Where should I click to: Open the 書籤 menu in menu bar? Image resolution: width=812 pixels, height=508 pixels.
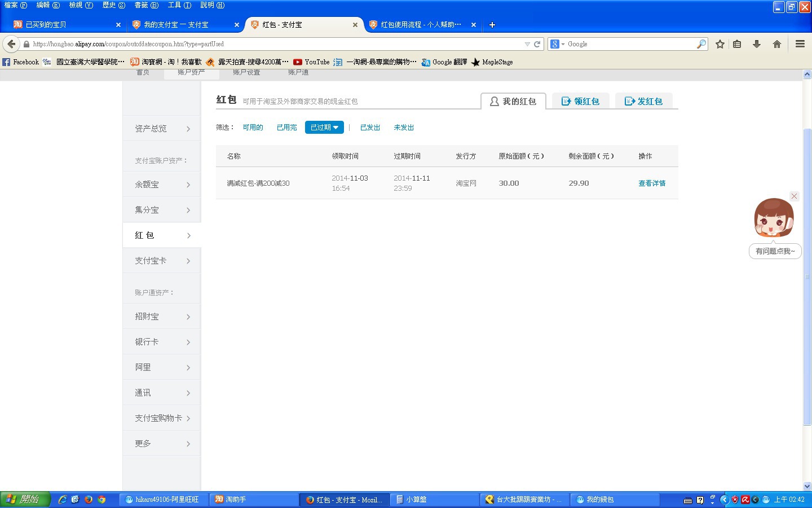click(x=146, y=5)
